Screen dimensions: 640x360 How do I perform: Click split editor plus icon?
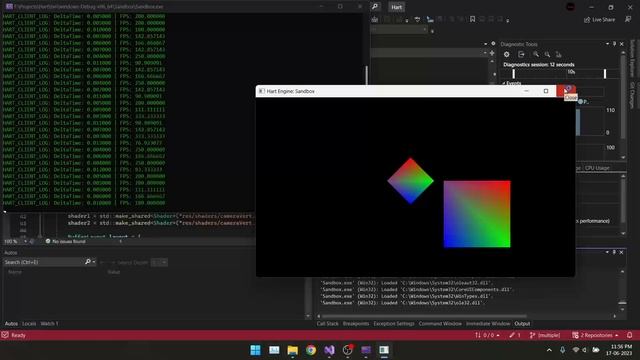pos(492,53)
